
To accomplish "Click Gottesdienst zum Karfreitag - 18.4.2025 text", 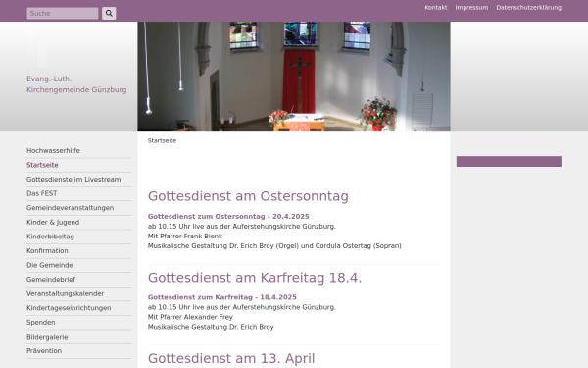I will (222, 297).
